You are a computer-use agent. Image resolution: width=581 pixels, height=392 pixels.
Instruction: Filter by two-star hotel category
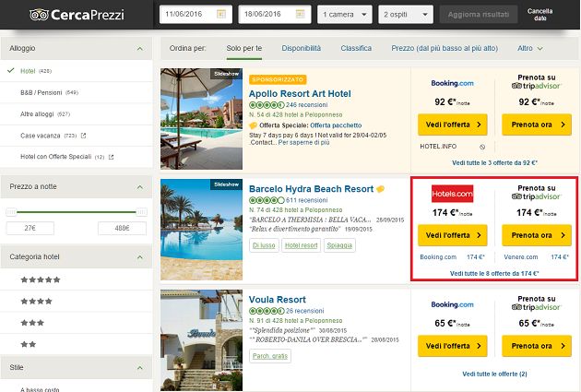pyautogui.click(x=29, y=344)
